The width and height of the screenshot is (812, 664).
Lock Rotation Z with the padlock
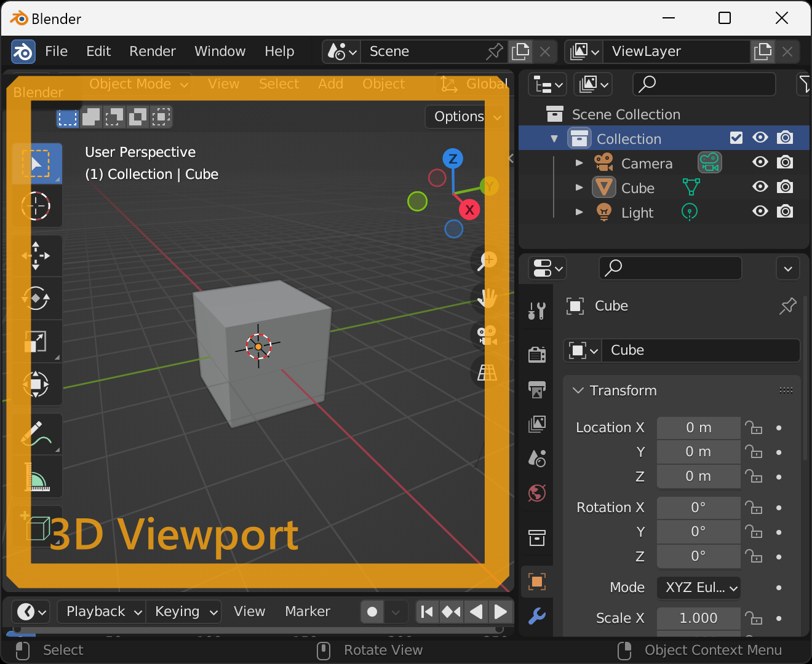click(754, 556)
